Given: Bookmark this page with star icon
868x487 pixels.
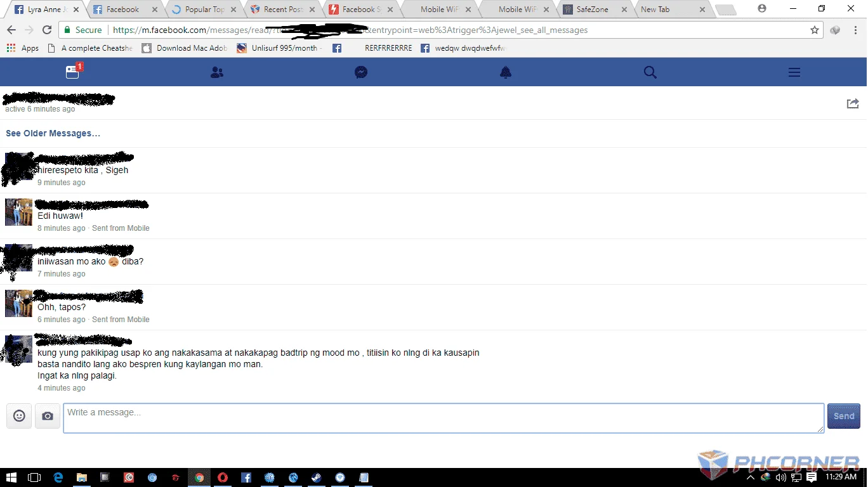Looking at the screenshot, I should [815, 30].
